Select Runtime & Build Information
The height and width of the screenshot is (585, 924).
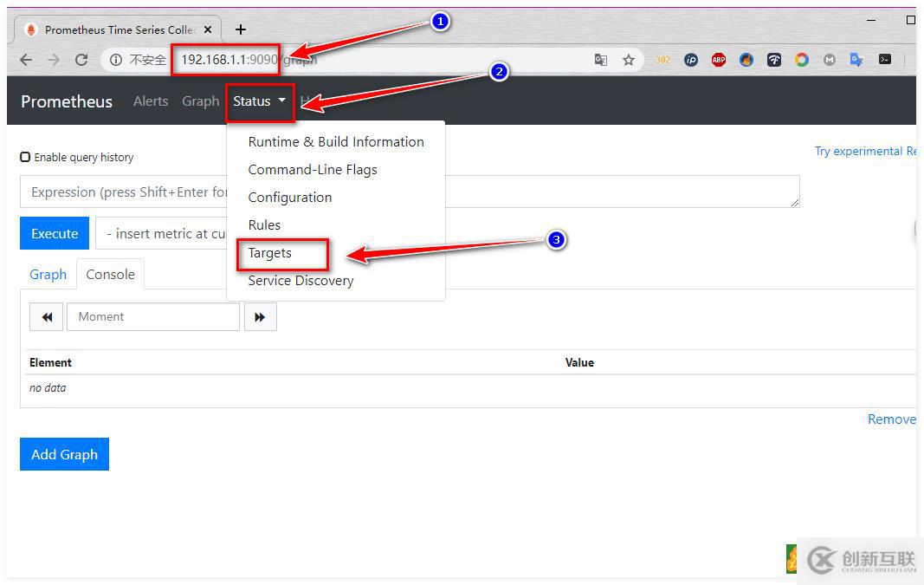pos(336,141)
